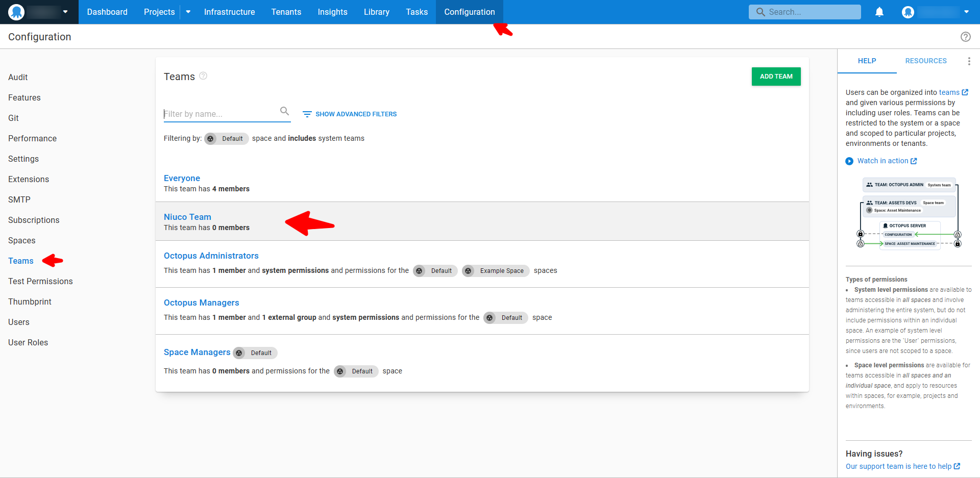This screenshot has width=980, height=478.
Task: Open Test Permissions in sidebar
Action: [x=40, y=281]
